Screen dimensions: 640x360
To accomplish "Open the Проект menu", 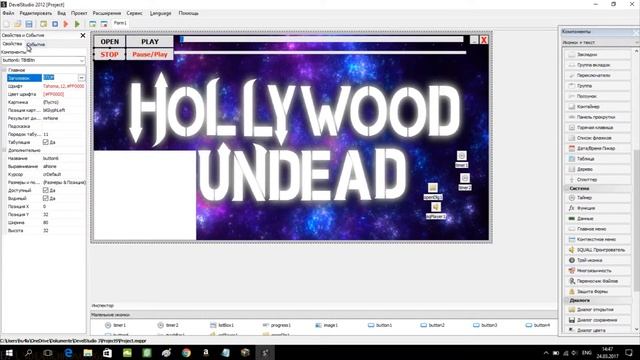I will 79,13.
